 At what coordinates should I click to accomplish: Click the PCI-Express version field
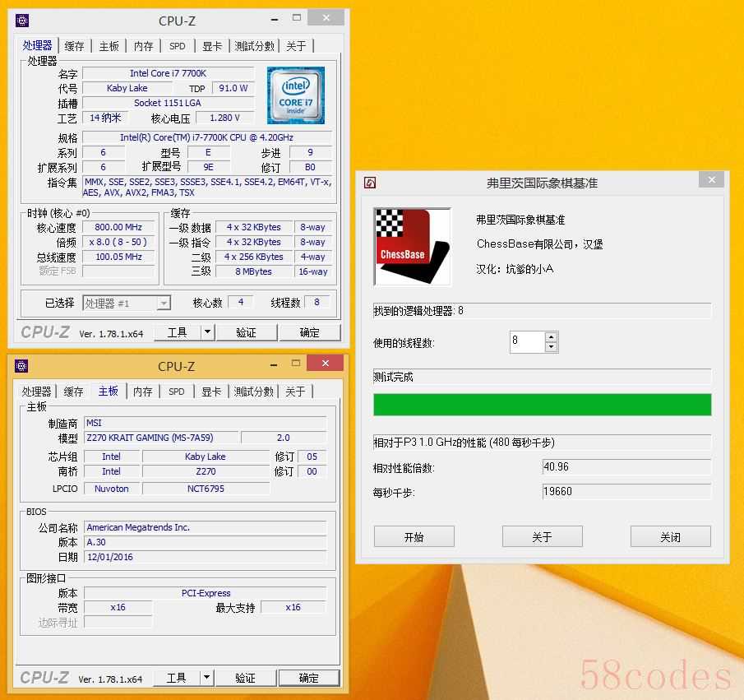click(x=205, y=593)
